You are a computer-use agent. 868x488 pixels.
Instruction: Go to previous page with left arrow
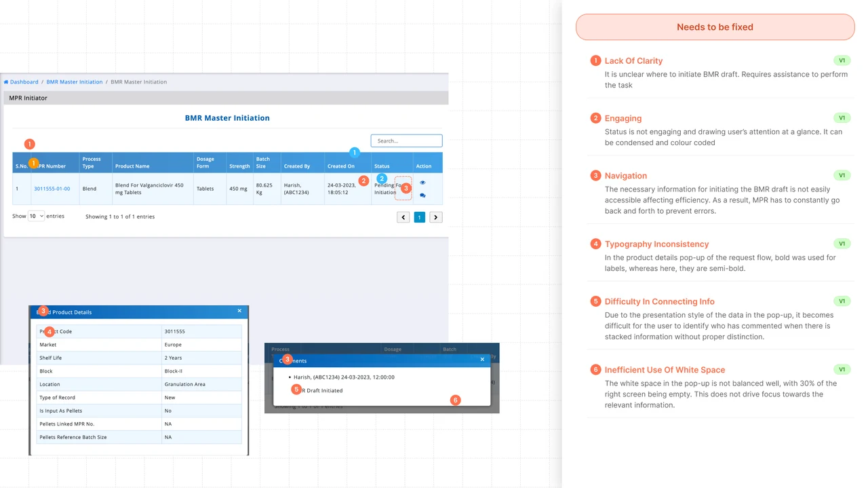point(403,217)
